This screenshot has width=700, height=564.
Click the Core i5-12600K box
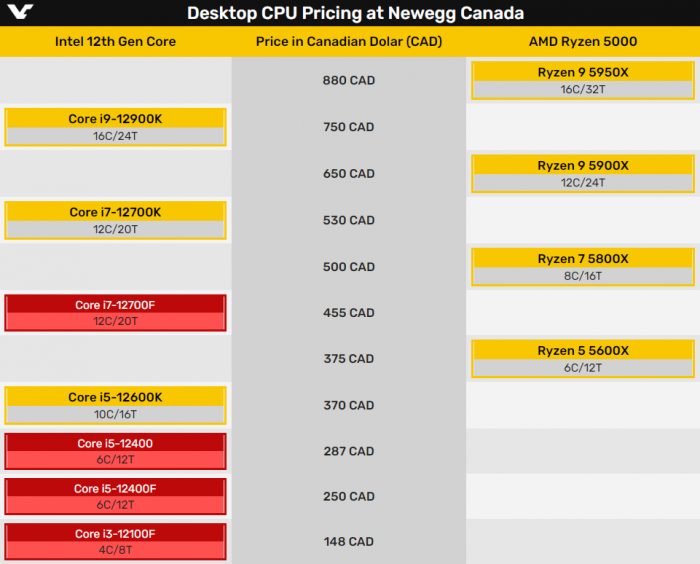(x=115, y=405)
